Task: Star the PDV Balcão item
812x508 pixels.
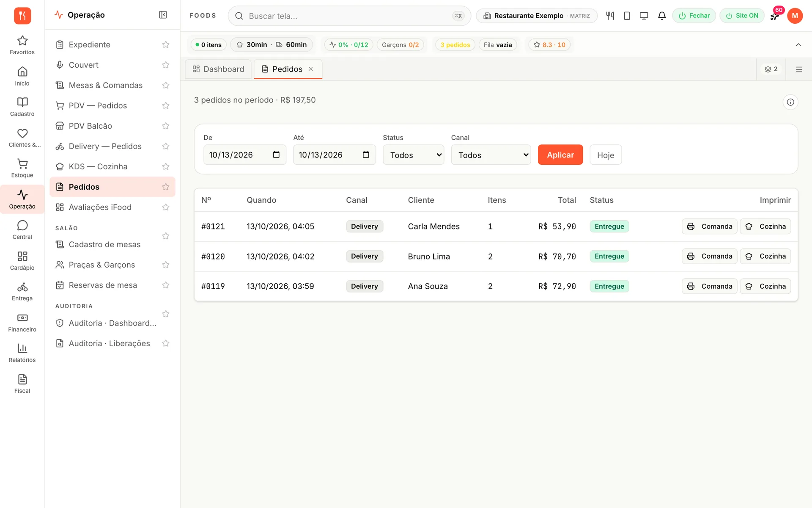Action: click(166, 126)
